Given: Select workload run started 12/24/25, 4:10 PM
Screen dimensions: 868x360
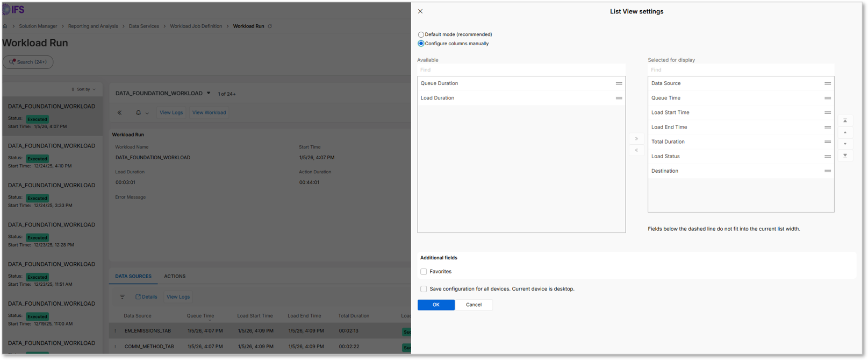Looking at the screenshot, I should [52, 156].
